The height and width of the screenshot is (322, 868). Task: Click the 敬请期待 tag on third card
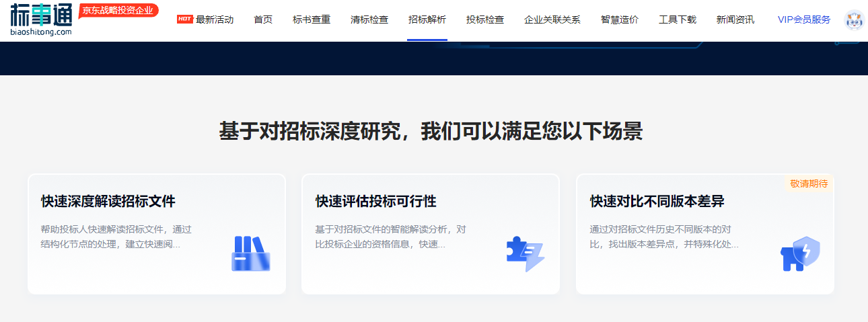[x=809, y=184]
